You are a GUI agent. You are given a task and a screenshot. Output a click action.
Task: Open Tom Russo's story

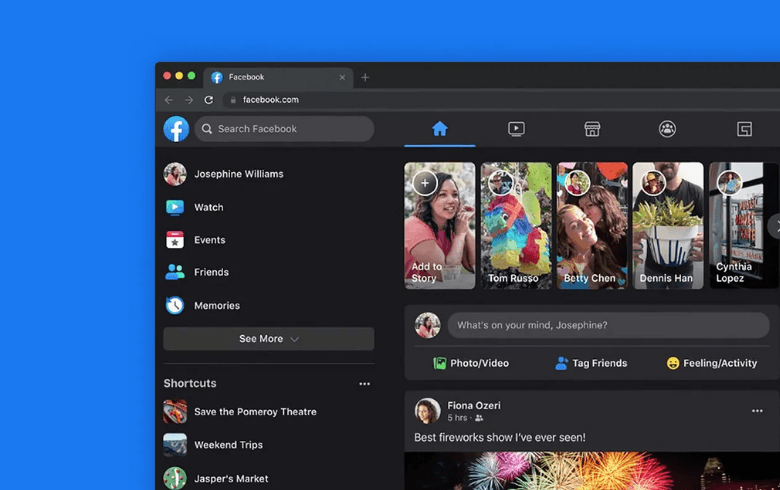pos(516,226)
